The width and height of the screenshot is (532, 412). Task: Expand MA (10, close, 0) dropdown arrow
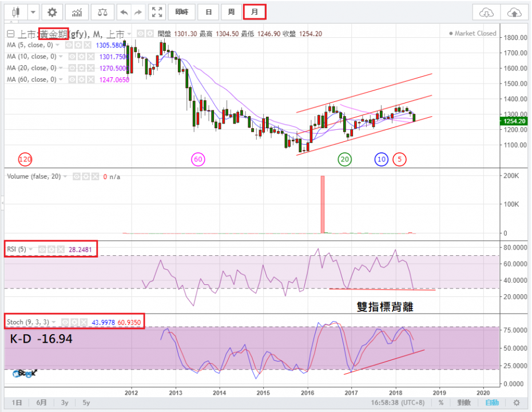click(x=61, y=57)
